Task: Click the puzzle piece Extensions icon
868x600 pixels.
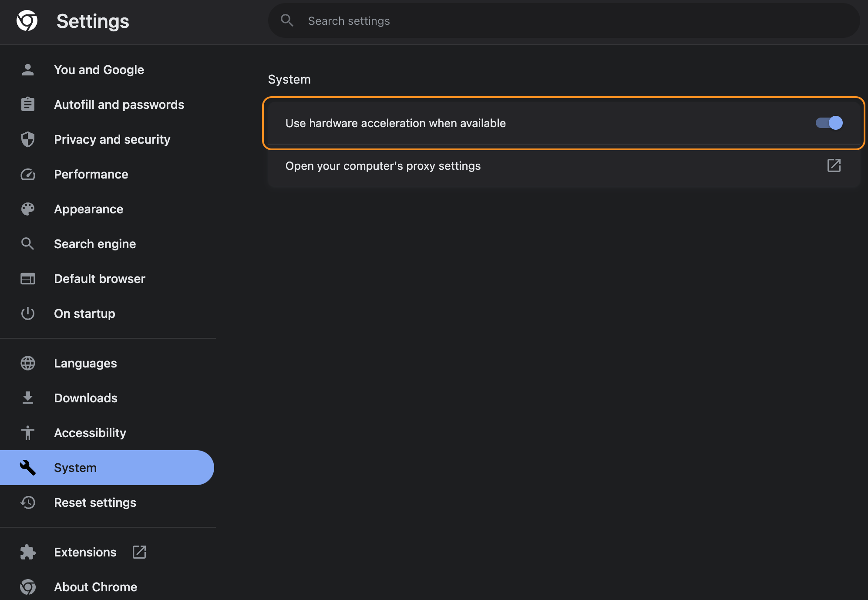Action: tap(28, 552)
